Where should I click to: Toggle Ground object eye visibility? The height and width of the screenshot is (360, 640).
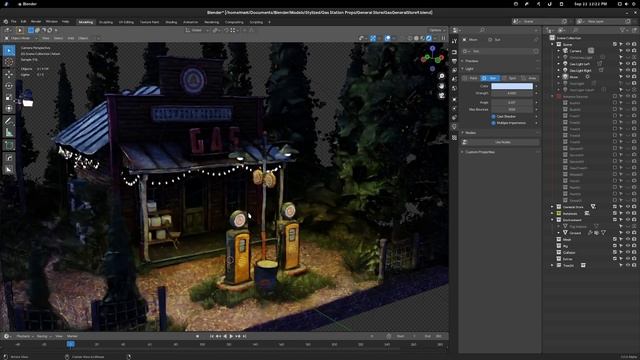pyautogui.click(x=628, y=233)
